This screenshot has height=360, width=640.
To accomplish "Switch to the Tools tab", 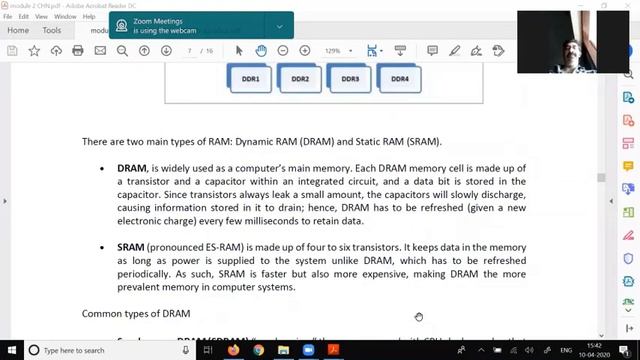I will click(x=52, y=31).
